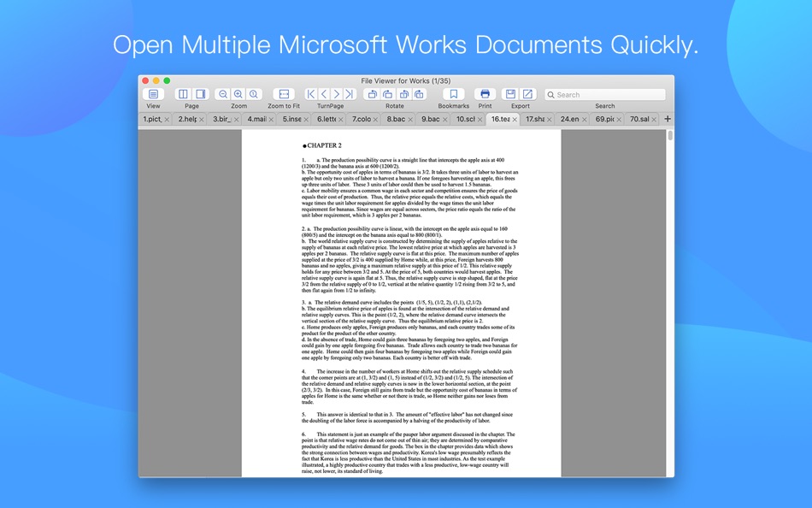
Task: Go to the previous page
Action: tap(324, 94)
